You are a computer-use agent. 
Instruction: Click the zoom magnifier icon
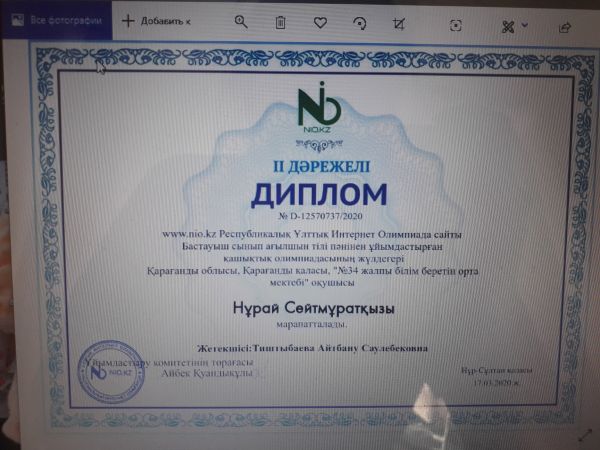click(241, 21)
